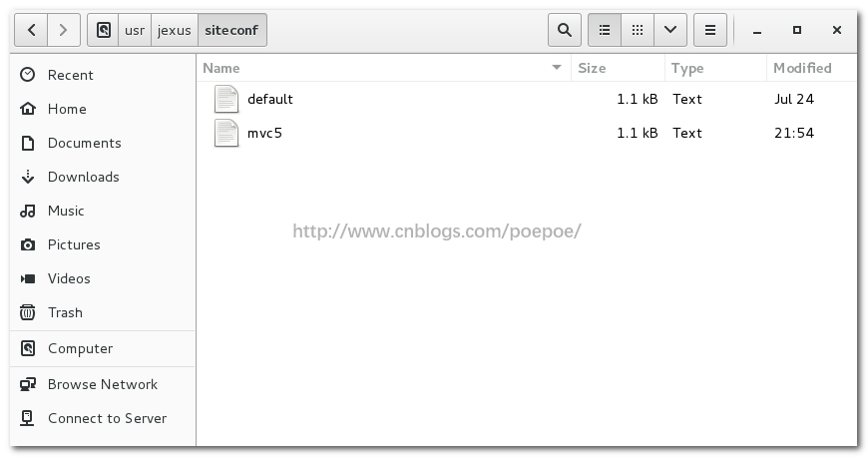868x457 pixels.
Task: Open the hamburger location menu
Action: pos(710,30)
